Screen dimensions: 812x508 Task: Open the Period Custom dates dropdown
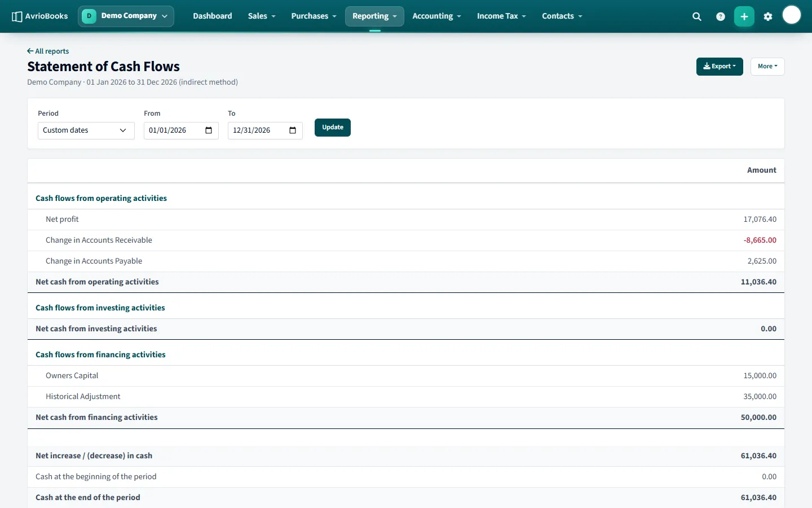(x=86, y=130)
